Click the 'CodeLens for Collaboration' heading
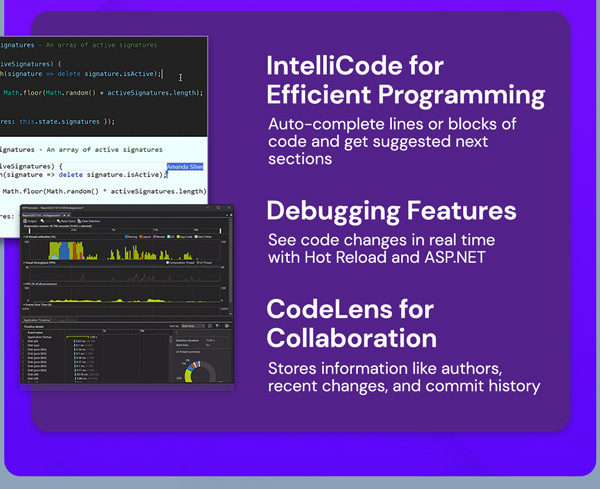This screenshot has width=600, height=489. pyautogui.click(x=352, y=323)
